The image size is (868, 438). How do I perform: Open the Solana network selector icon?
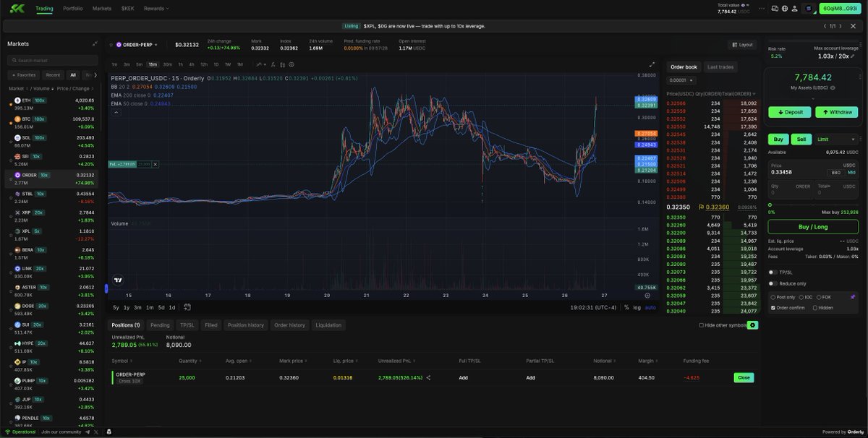tap(809, 9)
